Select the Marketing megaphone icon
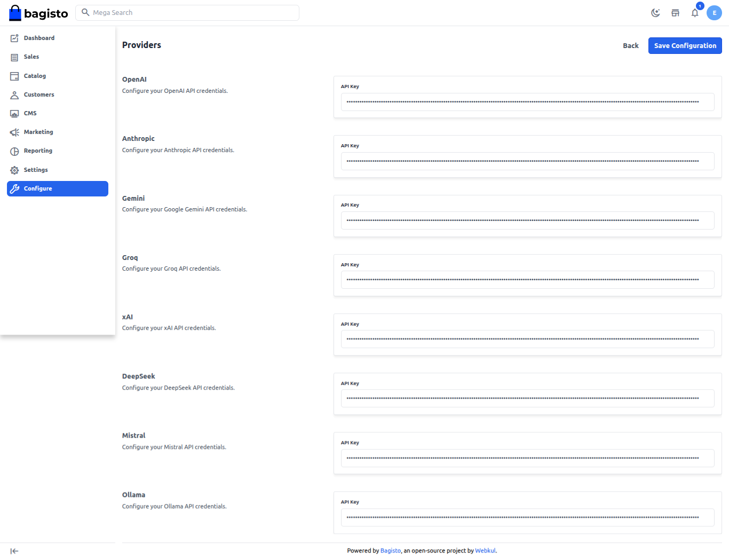The height and width of the screenshot is (560, 729). 14,132
